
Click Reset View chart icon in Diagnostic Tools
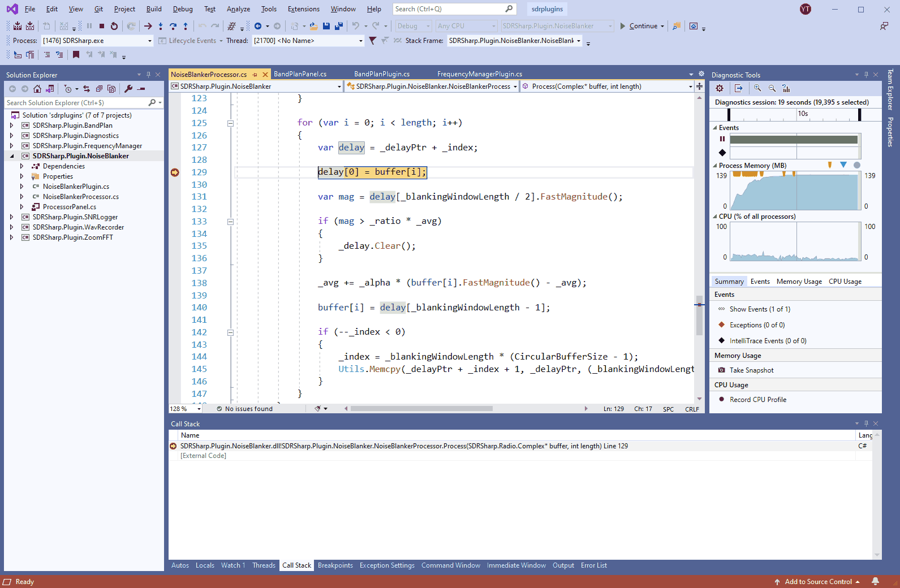click(786, 88)
